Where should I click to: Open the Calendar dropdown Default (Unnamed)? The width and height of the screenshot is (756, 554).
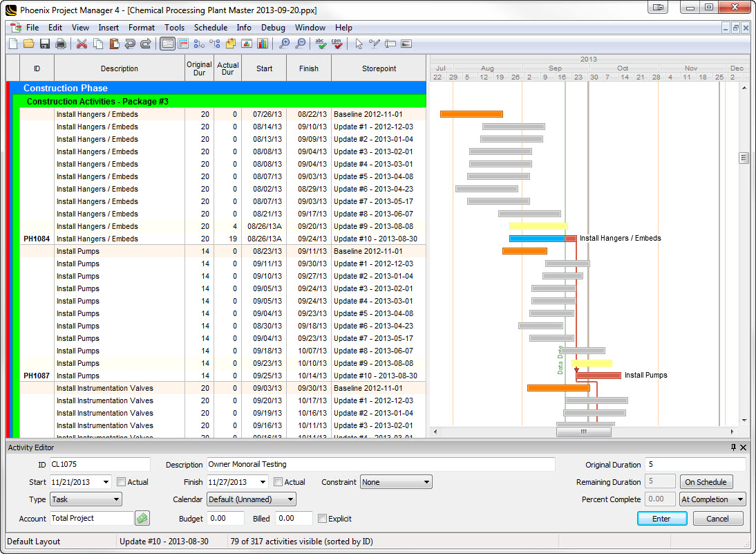click(252, 499)
